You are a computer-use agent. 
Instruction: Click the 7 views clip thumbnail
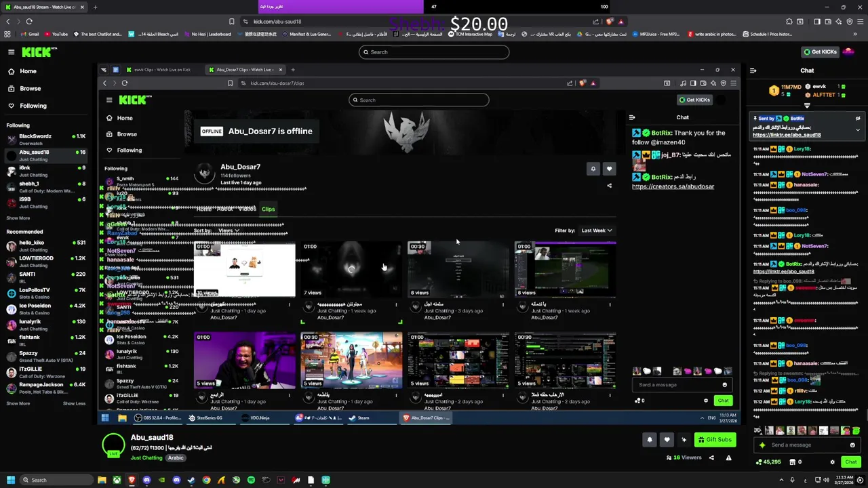click(x=351, y=269)
